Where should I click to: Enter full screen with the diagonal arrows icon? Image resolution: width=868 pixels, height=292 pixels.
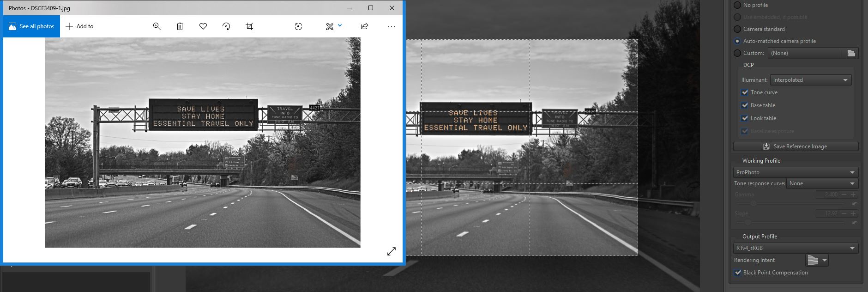(392, 251)
